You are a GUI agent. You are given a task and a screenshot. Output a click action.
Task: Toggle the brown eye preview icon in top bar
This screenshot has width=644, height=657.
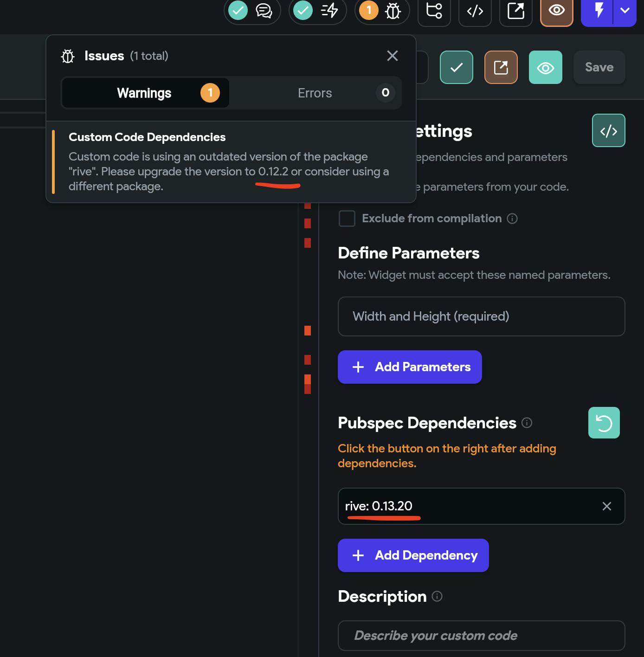(556, 10)
